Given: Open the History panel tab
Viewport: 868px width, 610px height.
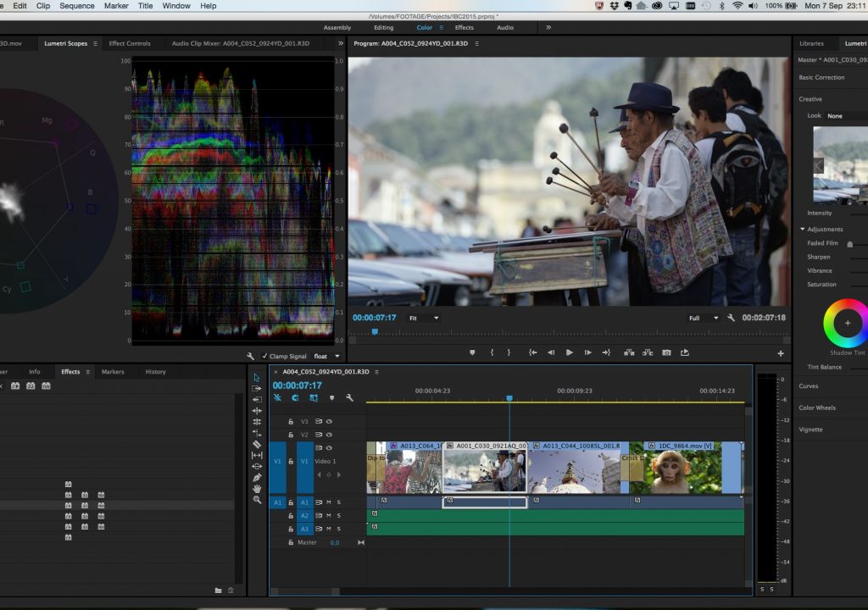Looking at the screenshot, I should coord(156,371).
